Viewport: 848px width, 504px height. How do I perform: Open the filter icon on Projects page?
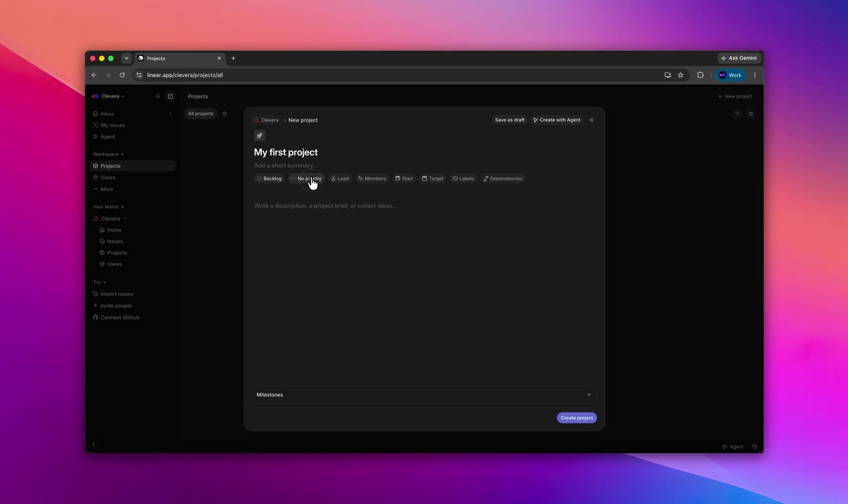pyautogui.click(x=737, y=114)
